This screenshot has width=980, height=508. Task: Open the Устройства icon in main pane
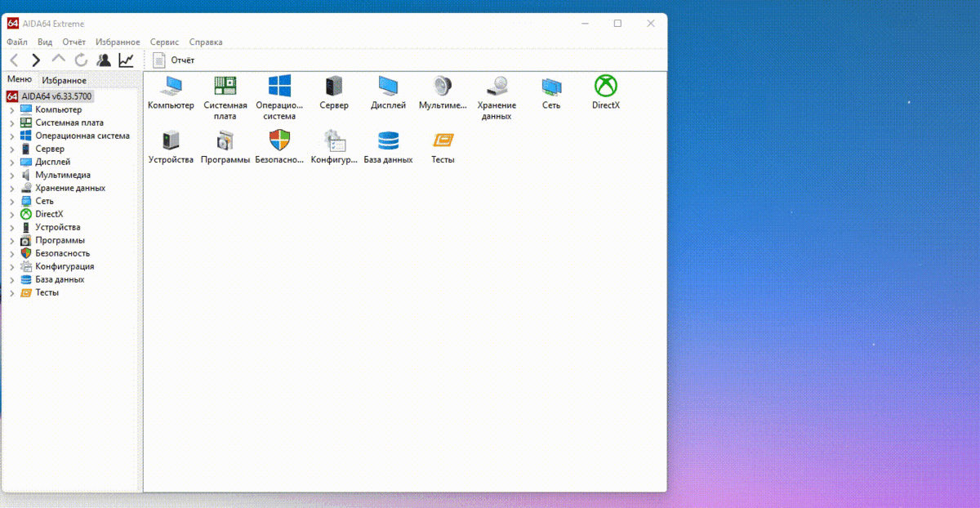[171, 140]
